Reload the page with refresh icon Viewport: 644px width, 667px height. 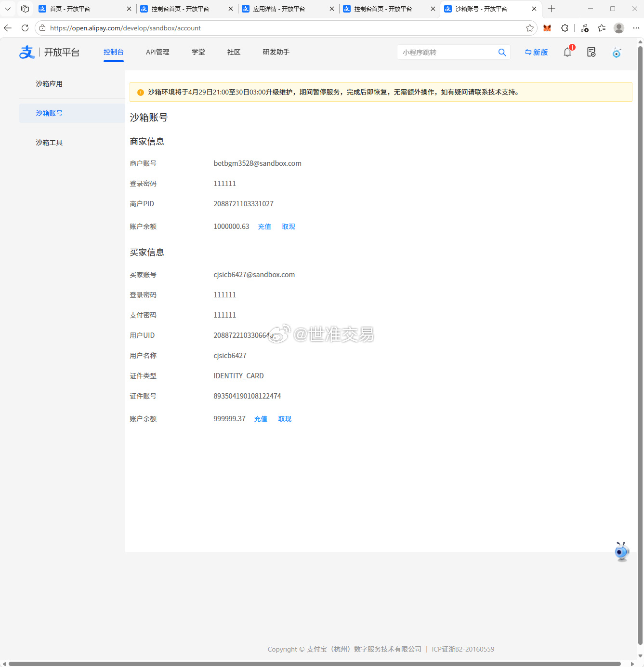[25, 28]
